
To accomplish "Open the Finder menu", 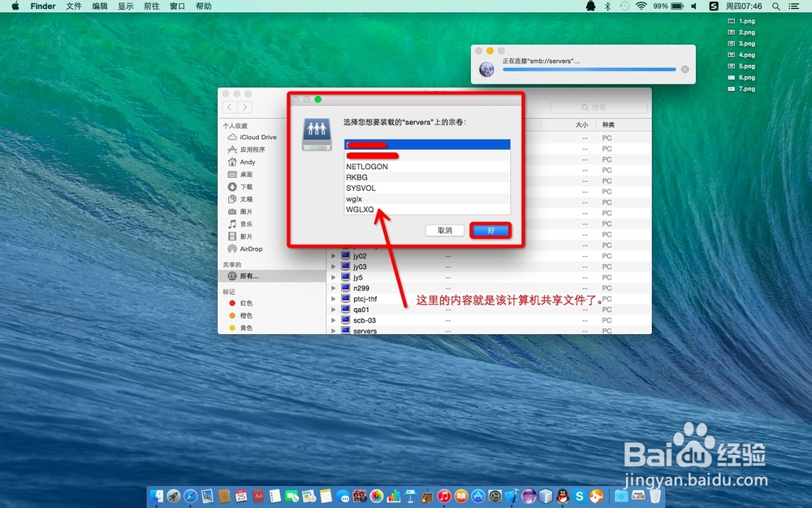I will 43,7.
